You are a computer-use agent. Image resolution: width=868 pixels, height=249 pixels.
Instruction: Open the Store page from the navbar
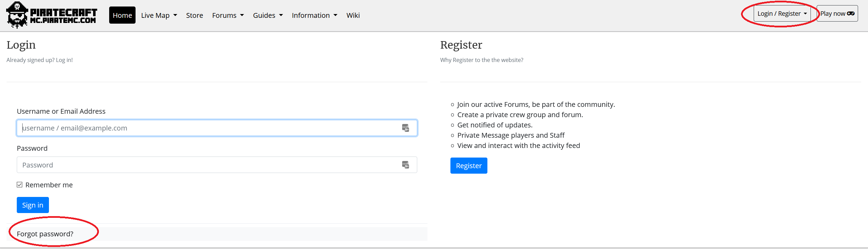(194, 15)
